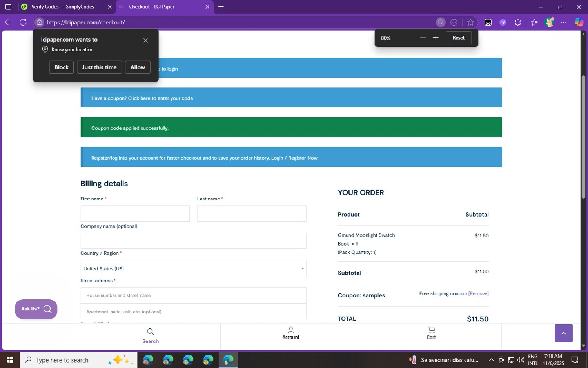Viewport: 588px width, 368px height.
Task: Choose Just this time for location
Action: (x=99, y=67)
